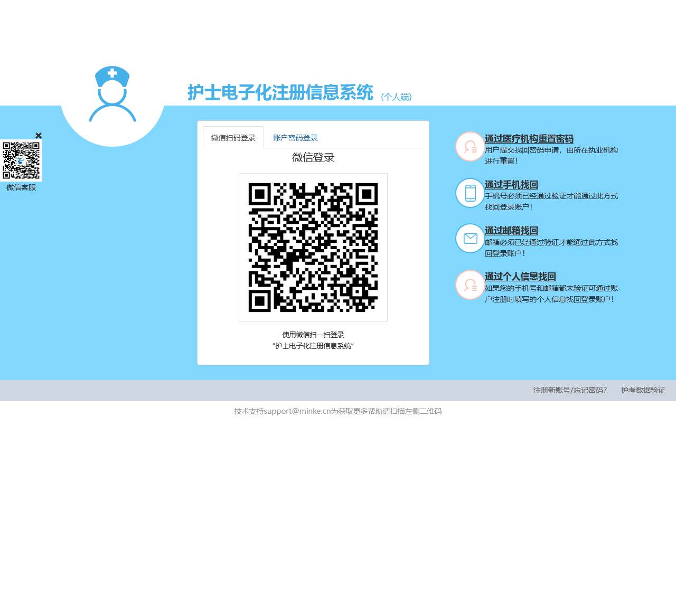Click the 使用微信扫一扫登录 text
The width and height of the screenshot is (676, 616).
tap(313, 335)
